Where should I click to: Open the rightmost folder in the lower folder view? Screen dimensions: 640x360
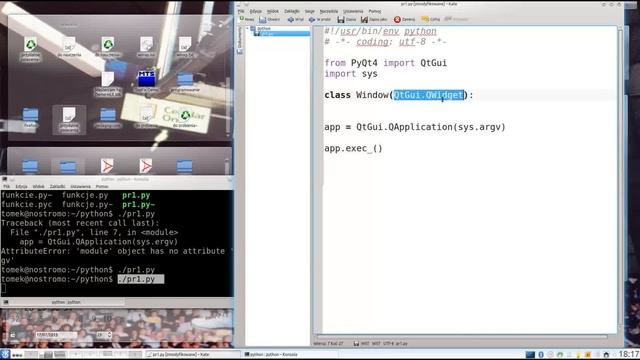point(184,166)
